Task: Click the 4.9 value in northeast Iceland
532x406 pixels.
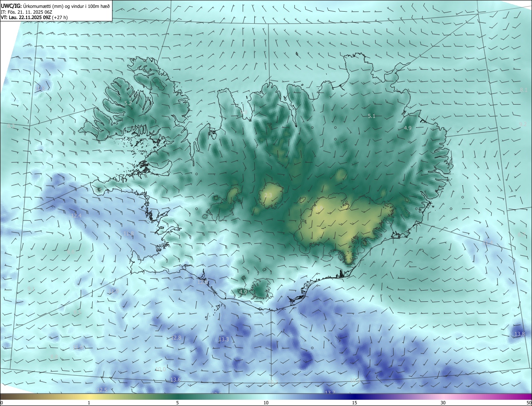Action: 407,128
